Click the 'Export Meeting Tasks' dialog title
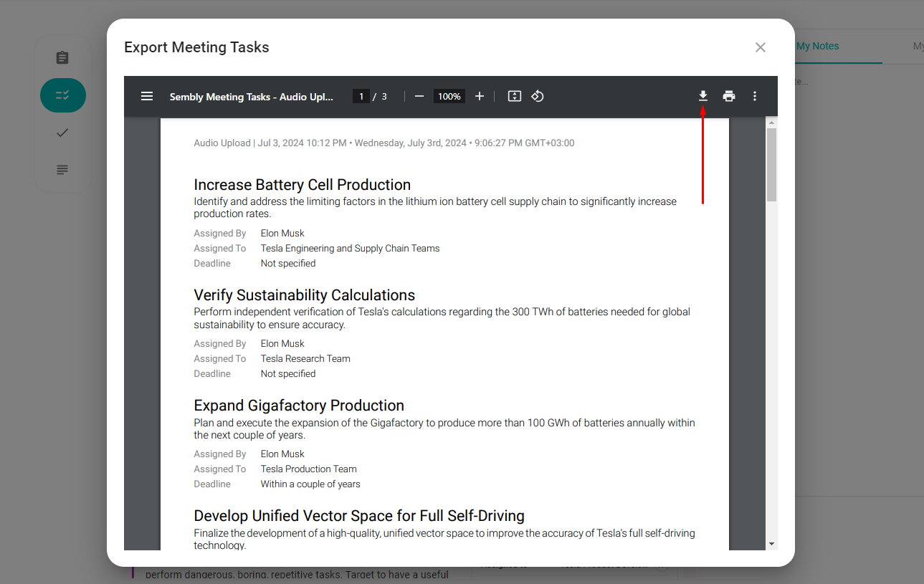This screenshot has width=924, height=584. (x=196, y=47)
